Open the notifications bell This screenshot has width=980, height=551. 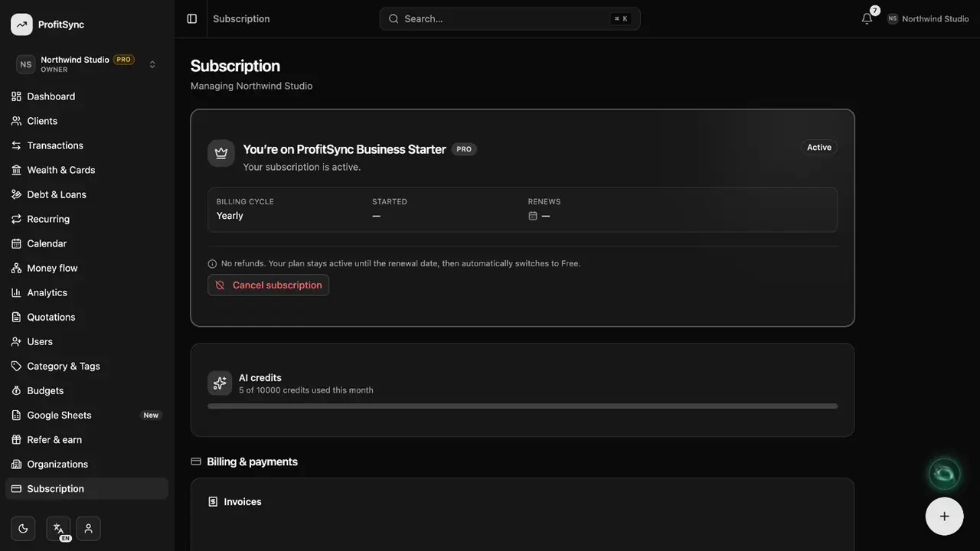coord(867,18)
